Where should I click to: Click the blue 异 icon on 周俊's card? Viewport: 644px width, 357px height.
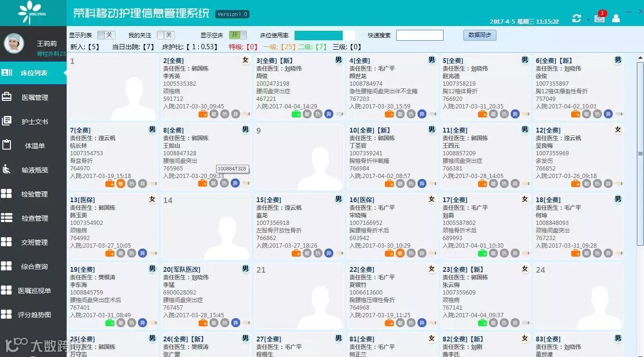[x=329, y=114]
